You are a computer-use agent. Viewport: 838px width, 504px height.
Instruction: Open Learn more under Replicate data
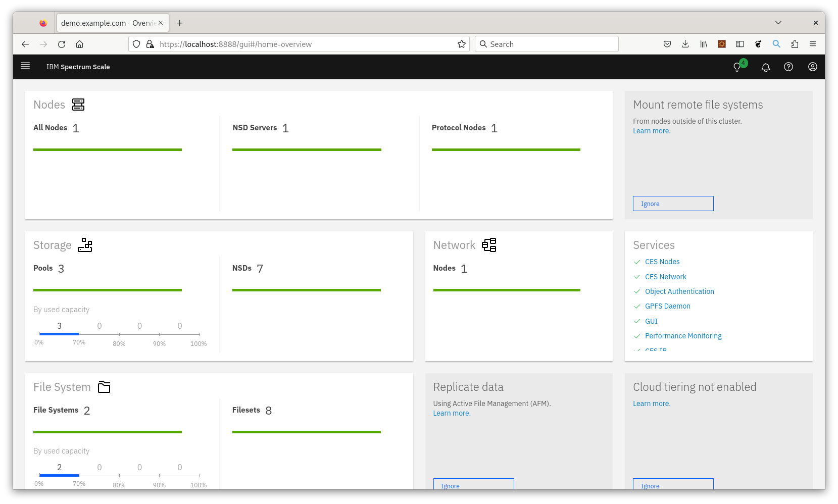(452, 413)
